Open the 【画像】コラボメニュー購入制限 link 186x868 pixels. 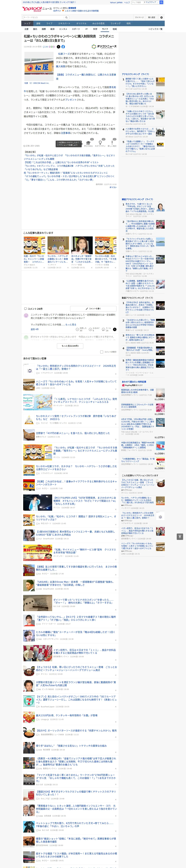(86, 77)
